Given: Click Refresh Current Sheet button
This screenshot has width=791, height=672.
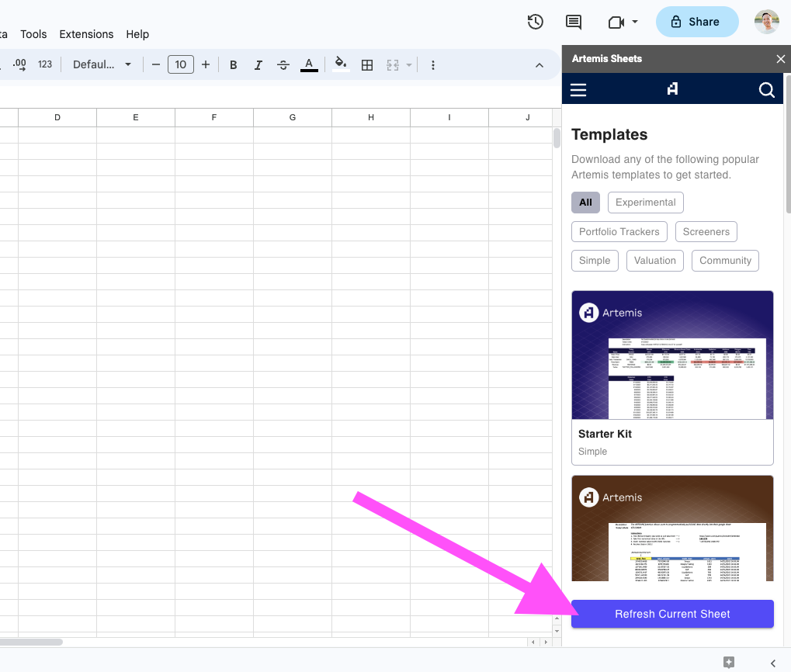Looking at the screenshot, I should pyautogui.click(x=672, y=614).
